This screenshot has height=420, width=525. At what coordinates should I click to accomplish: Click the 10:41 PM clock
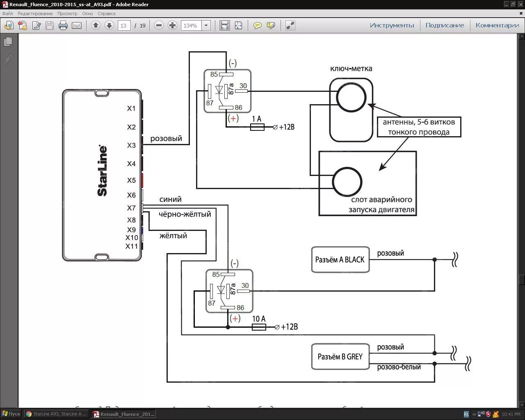click(x=511, y=414)
